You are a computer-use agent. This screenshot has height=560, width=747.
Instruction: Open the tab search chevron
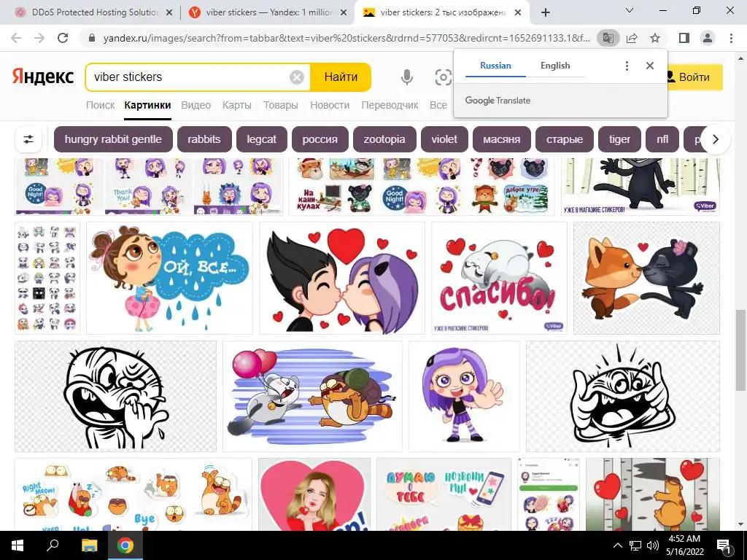pyautogui.click(x=629, y=10)
